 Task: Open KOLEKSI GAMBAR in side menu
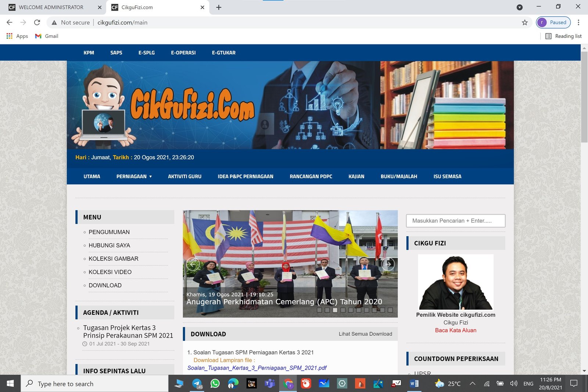click(114, 259)
